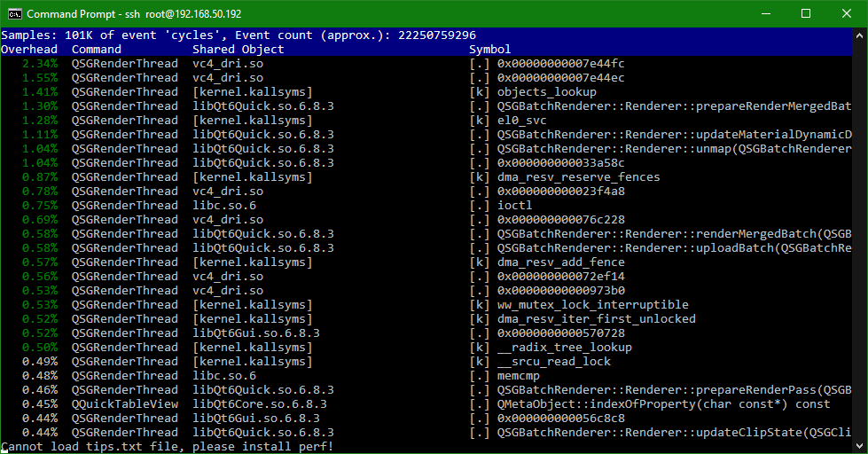Image resolution: width=868 pixels, height=454 pixels.
Task: Select the memcmp symbol row
Action: pyautogui.click(x=426, y=376)
